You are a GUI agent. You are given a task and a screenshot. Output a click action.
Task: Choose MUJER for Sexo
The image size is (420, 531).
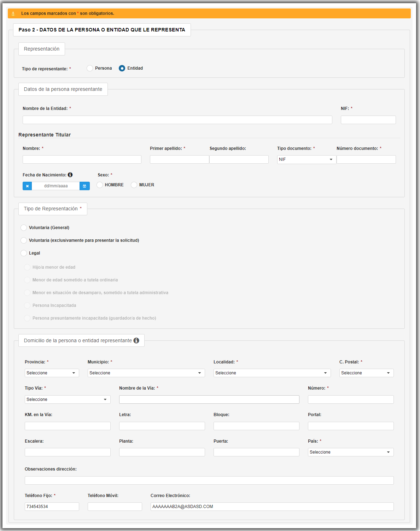(134, 185)
